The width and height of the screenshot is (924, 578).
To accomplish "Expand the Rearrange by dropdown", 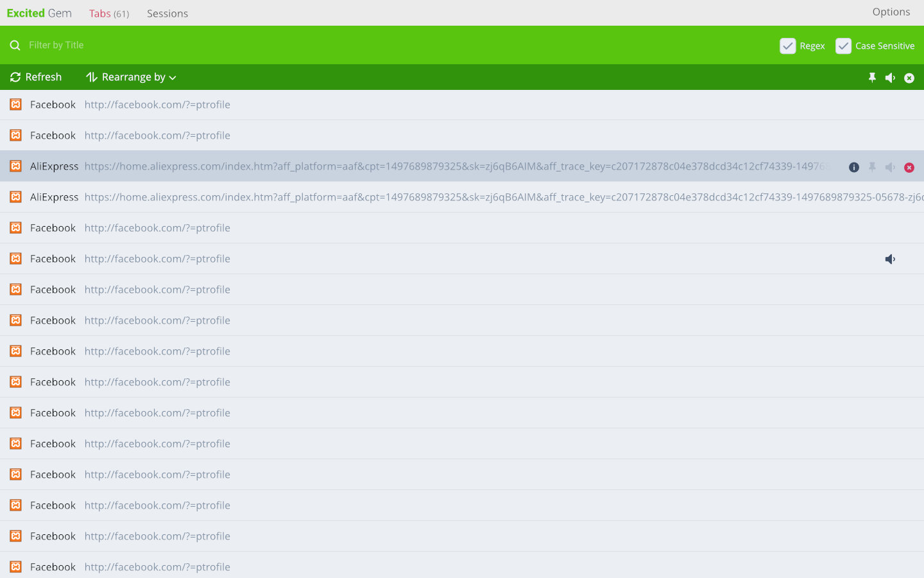I will click(x=131, y=77).
